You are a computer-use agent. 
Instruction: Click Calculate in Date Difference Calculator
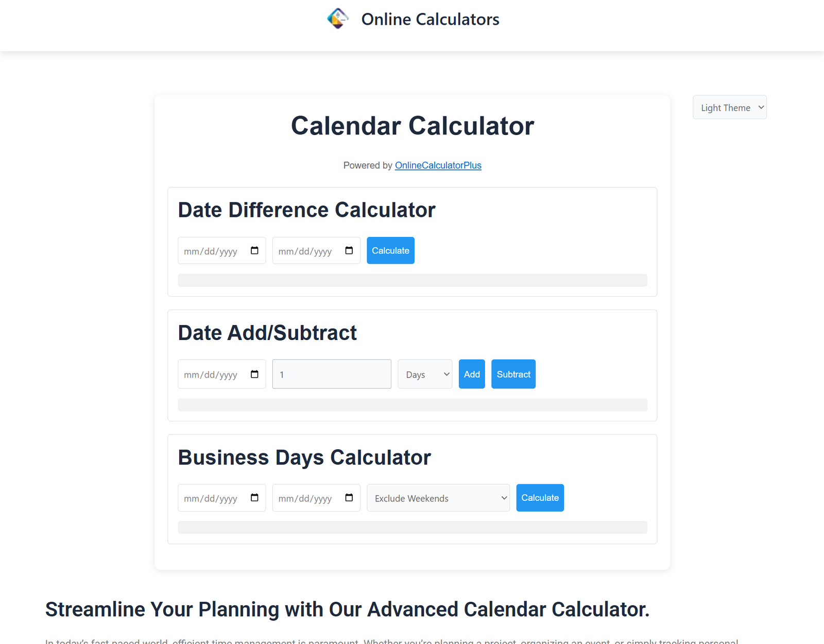point(390,250)
